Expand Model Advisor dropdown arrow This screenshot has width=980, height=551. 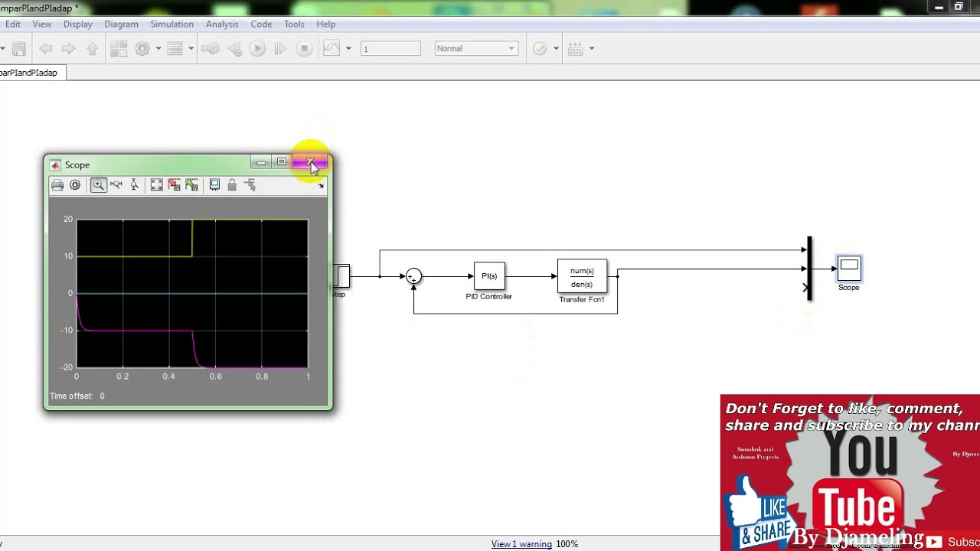[x=556, y=48]
